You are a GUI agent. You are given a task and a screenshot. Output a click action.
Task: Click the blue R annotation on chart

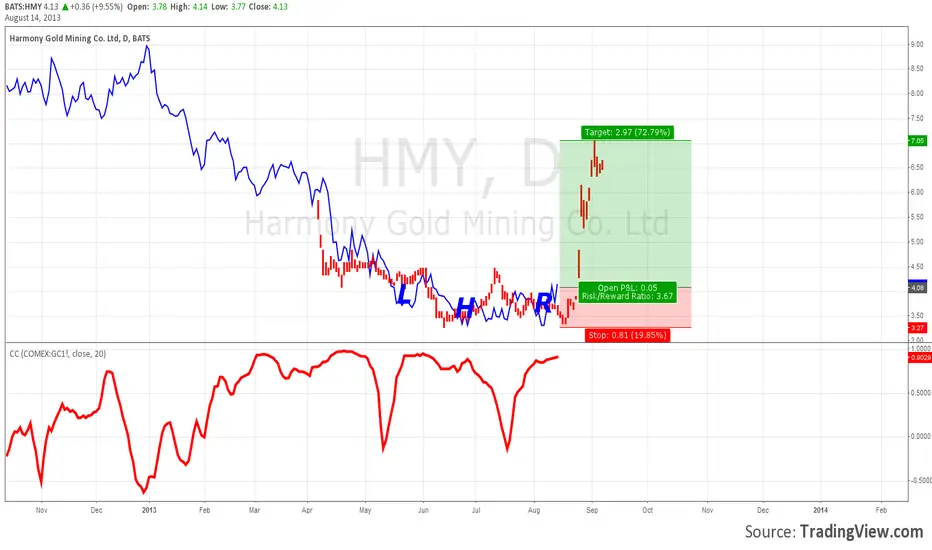click(543, 303)
